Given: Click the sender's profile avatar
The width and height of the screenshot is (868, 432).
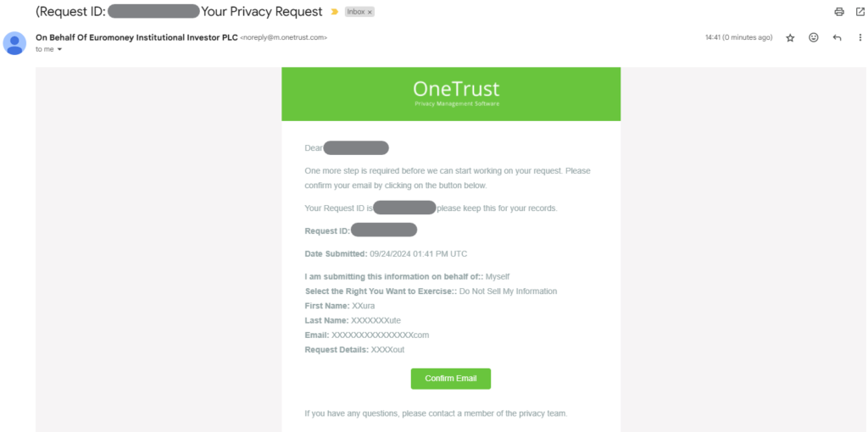Looking at the screenshot, I should pos(14,42).
